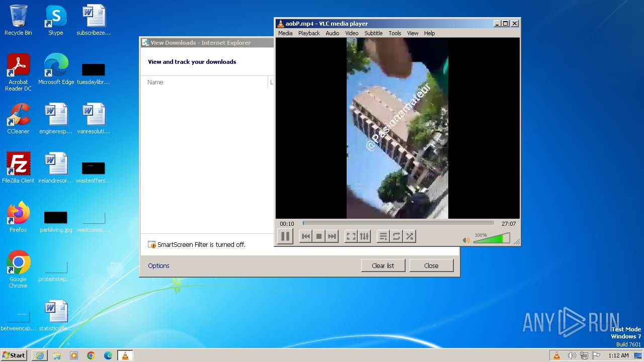Viewport: 644px width, 362px height.
Task: Open system tray volume control
Action: tap(572, 355)
